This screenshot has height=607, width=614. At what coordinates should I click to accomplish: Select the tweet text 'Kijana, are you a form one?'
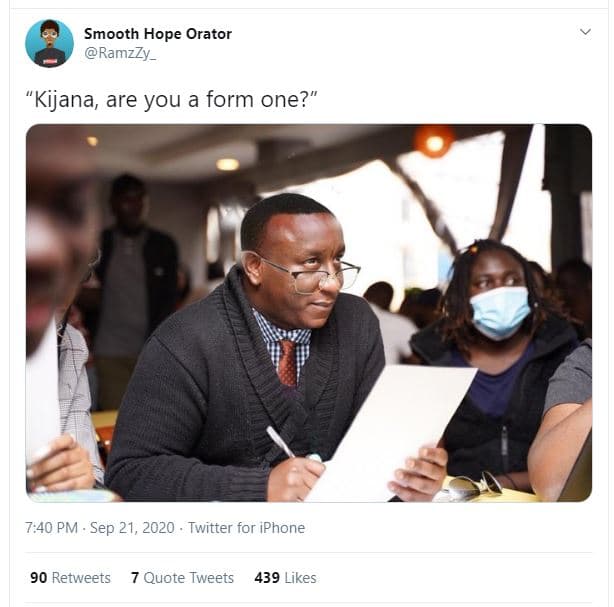pyautogui.click(x=171, y=99)
